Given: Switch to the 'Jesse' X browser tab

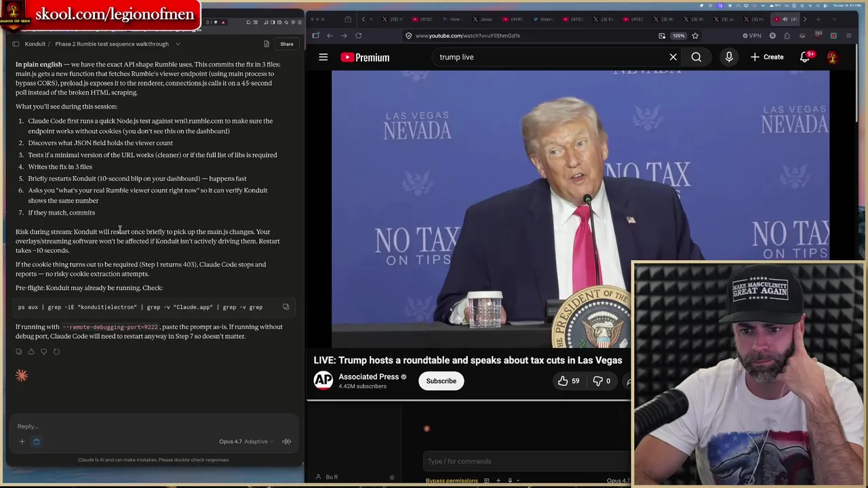Looking at the screenshot, I should click(482, 19).
